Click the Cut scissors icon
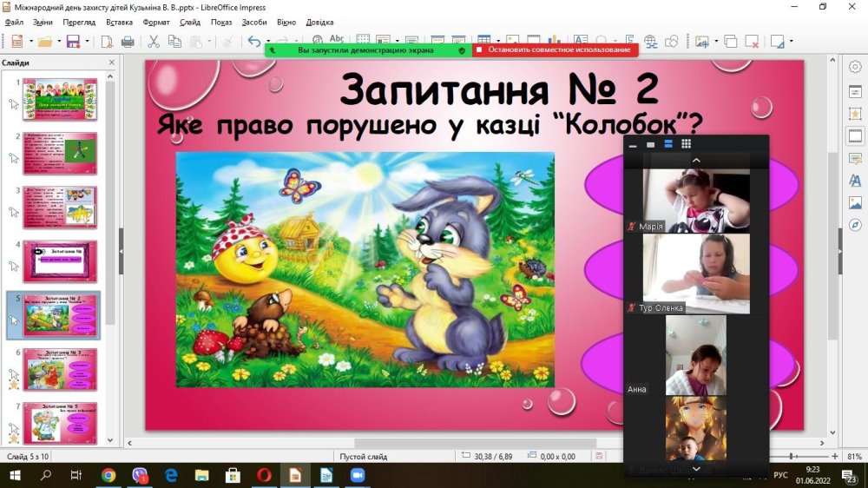Viewport: 868px width, 488px height. coord(154,42)
